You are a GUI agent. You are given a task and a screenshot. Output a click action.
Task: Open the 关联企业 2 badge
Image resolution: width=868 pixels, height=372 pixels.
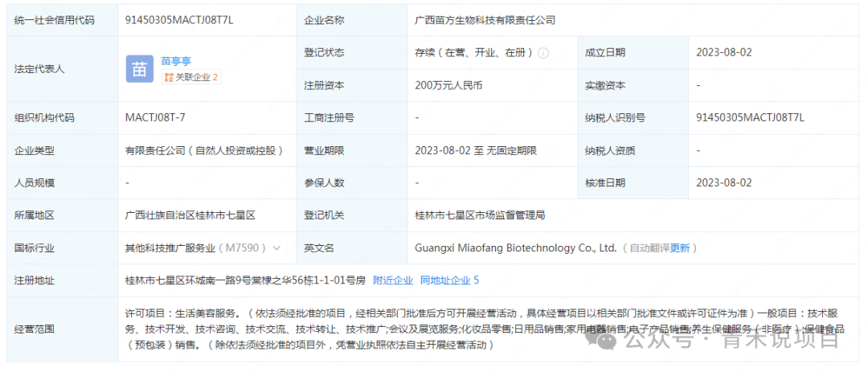tap(191, 78)
